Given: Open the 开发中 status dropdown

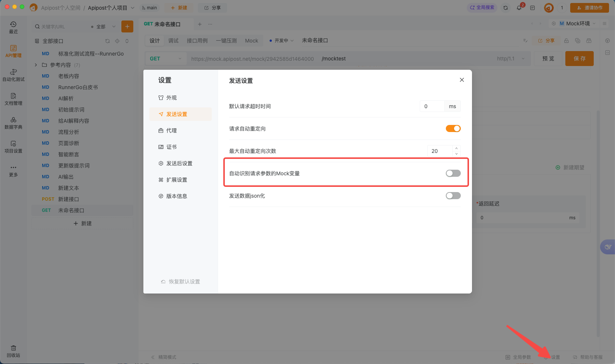Looking at the screenshot, I should pyautogui.click(x=281, y=40).
